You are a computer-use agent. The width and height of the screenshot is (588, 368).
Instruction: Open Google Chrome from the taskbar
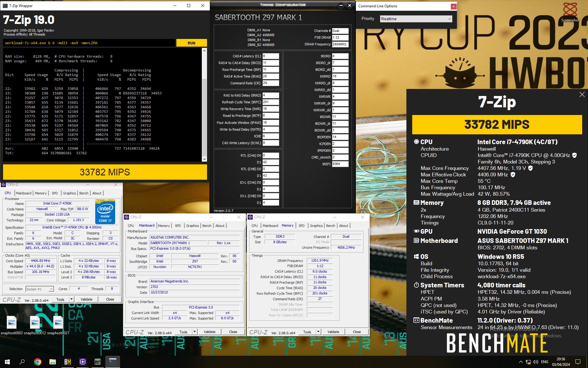[38, 362]
